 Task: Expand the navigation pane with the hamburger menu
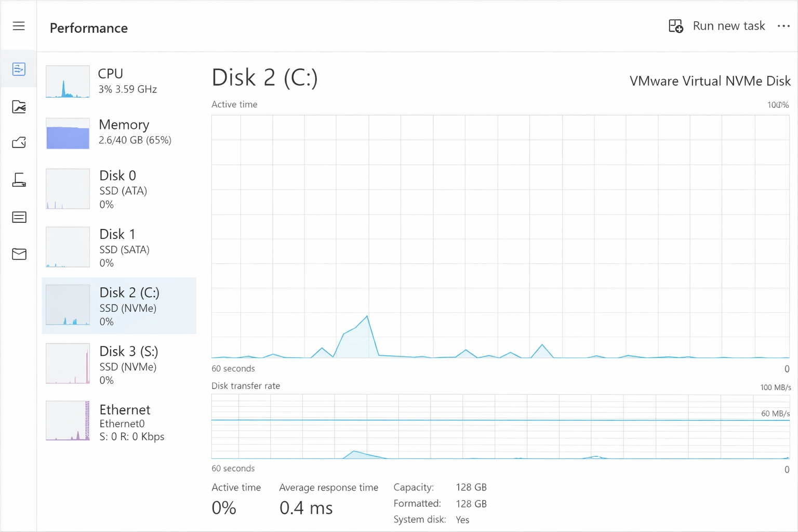pos(19,25)
